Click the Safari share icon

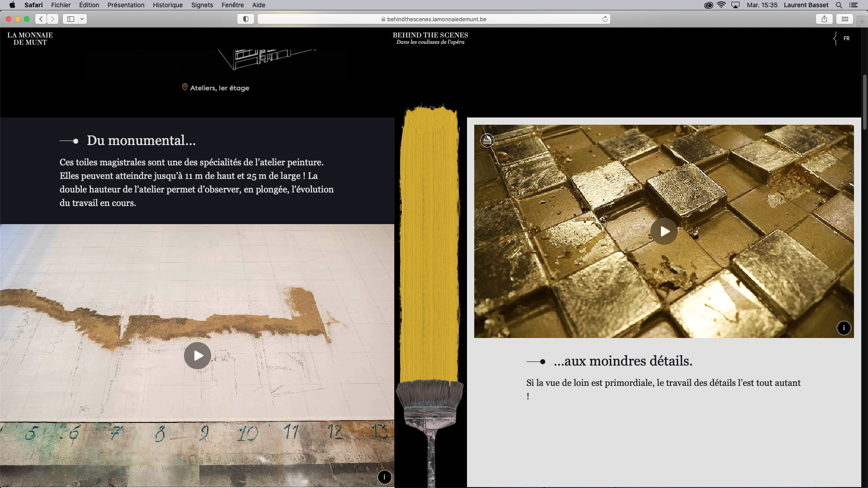[824, 19]
